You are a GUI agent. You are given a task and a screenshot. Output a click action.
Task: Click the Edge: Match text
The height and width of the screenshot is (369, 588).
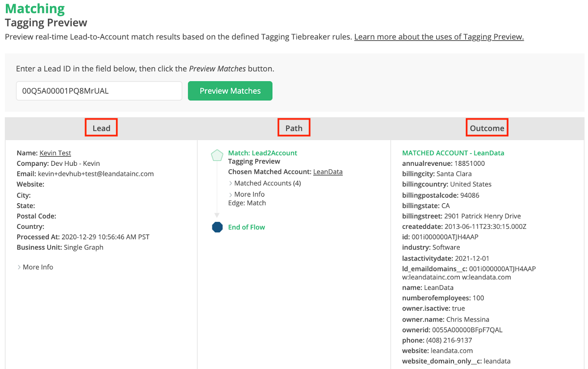pyautogui.click(x=247, y=203)
